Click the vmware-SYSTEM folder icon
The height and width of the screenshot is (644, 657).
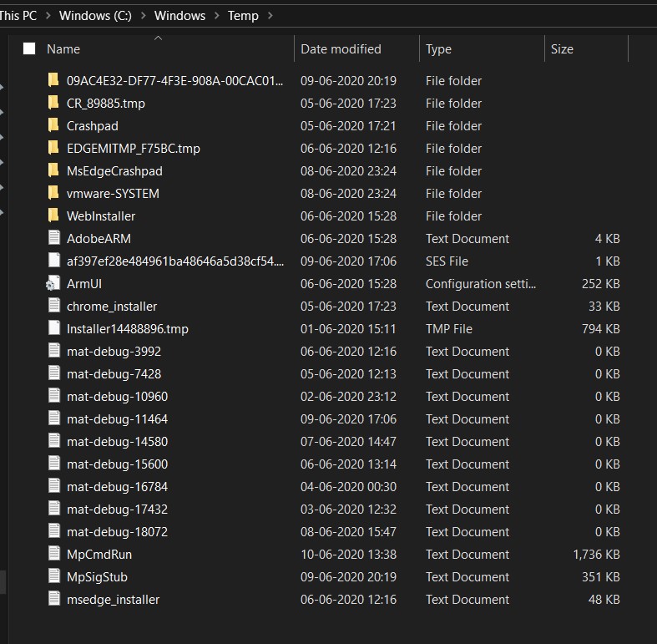[x=53, y=193]
